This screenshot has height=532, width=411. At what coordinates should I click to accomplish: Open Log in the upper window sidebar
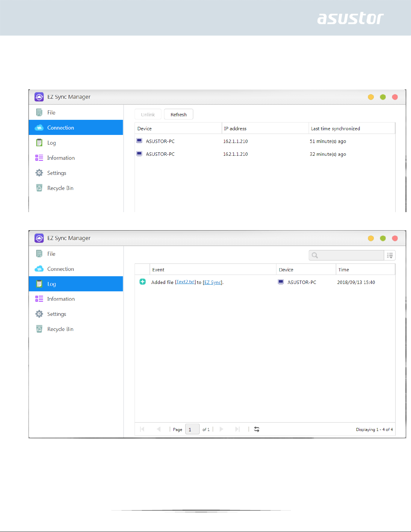(76, 143)
